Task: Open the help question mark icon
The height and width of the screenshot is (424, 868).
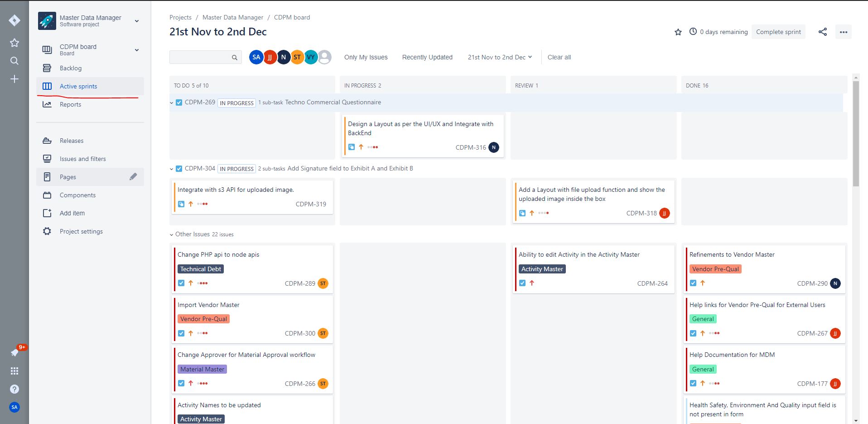Action: (x=14, y=389)
